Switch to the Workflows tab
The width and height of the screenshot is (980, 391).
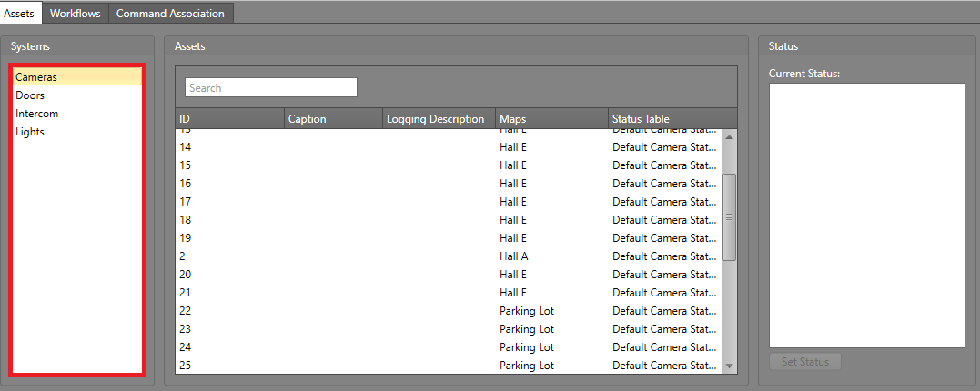[x=75, y=14]
